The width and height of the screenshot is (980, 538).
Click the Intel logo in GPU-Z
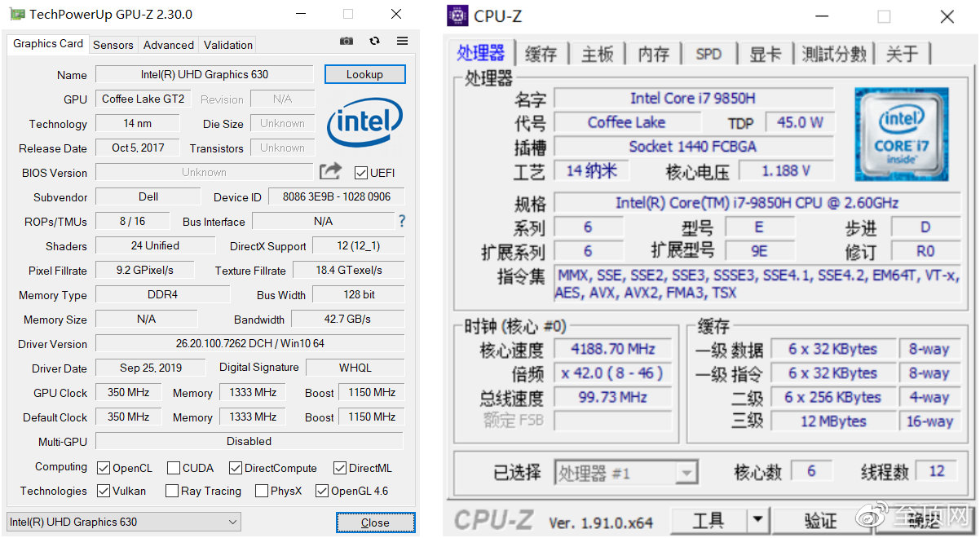tap(364, 123)
